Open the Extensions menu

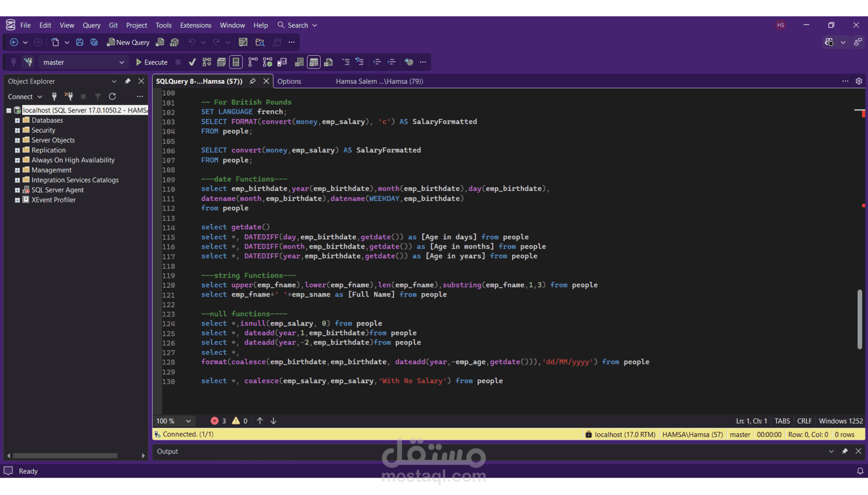click(x=196, y=25)
